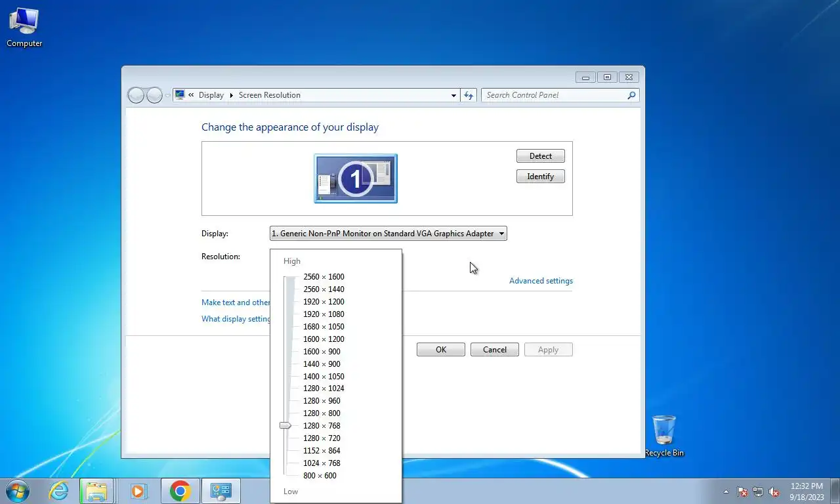Show the clock and date flyout
840x504 pixels.
(x=807, y=492)
